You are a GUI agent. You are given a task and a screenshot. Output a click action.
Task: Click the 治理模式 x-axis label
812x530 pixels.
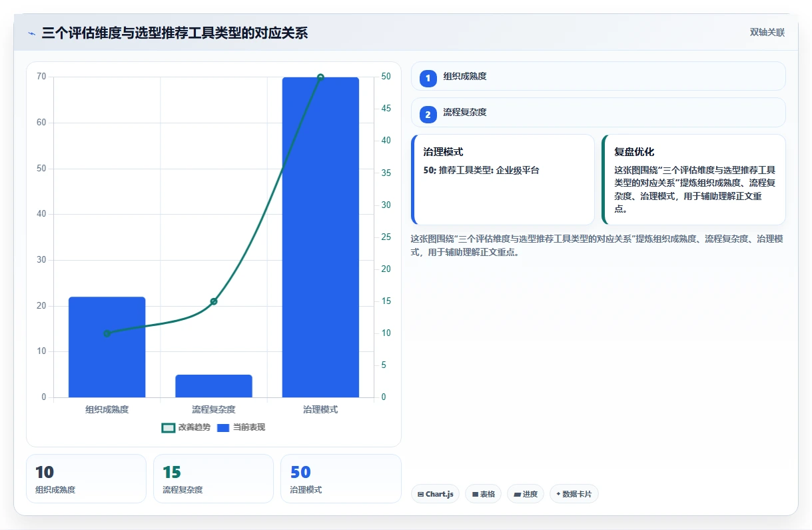coord(320,409)
